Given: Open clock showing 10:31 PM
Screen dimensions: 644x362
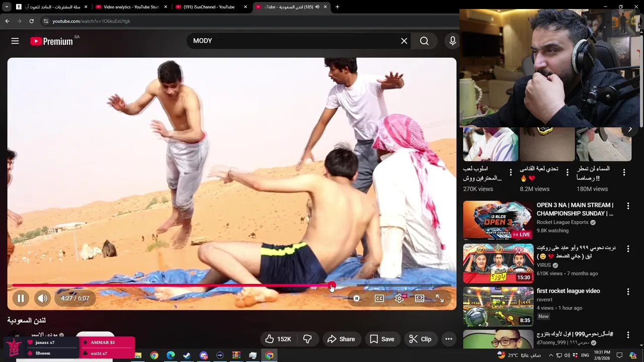Looking at the screenshot, I should click(x=602, y=355).
